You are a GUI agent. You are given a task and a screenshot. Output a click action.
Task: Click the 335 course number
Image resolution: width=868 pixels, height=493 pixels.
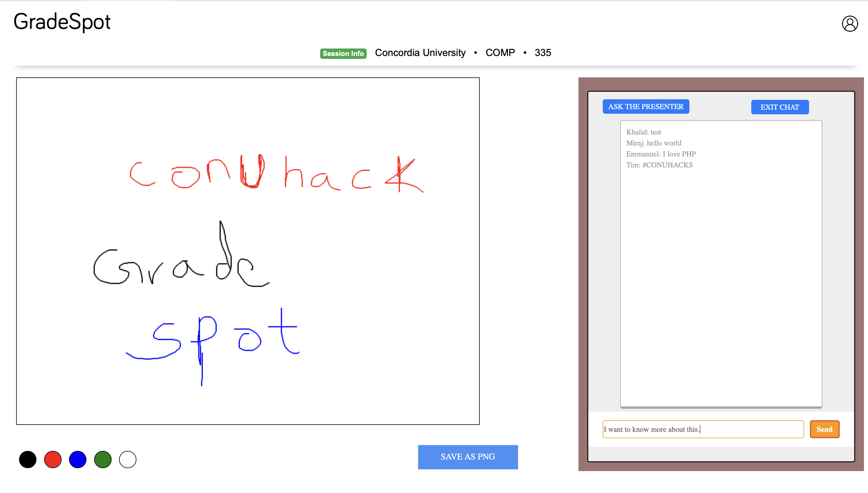click(x=542, y=53)
